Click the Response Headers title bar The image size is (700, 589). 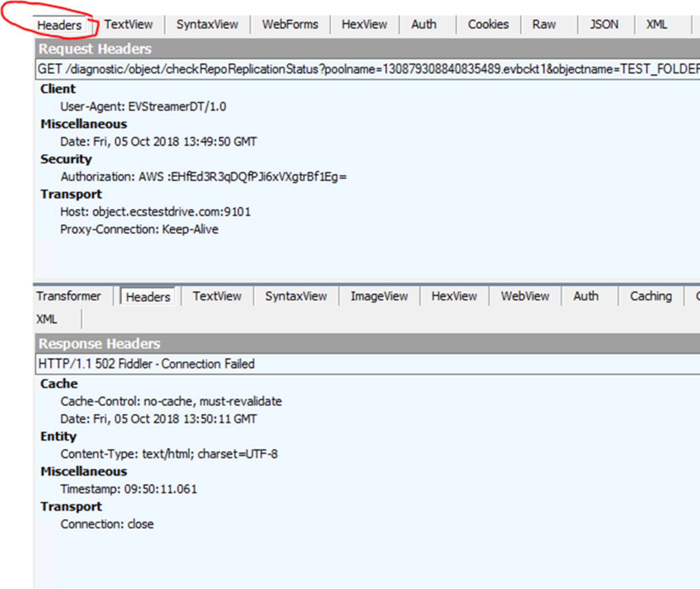[x=368, y=344]
